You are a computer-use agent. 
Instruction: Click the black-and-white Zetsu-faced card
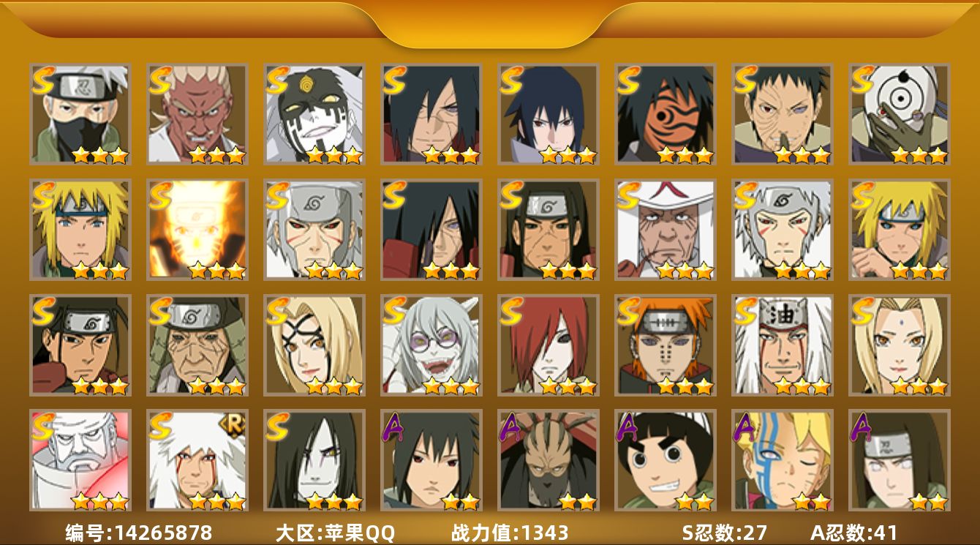coord(314,113)
